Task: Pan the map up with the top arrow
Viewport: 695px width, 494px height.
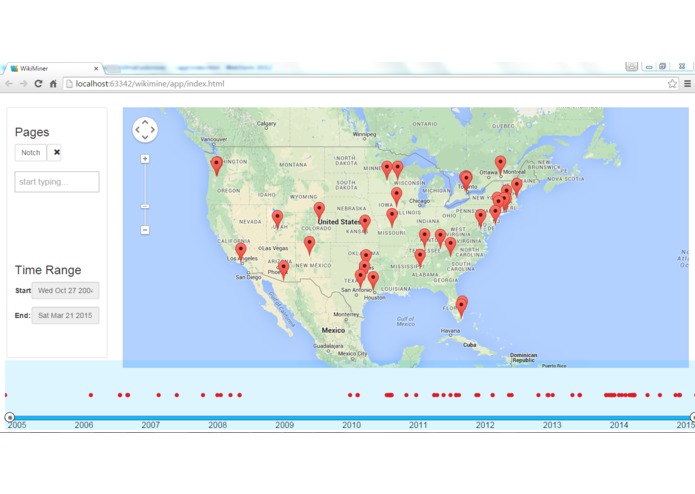Action: click(x=145, y=122)
